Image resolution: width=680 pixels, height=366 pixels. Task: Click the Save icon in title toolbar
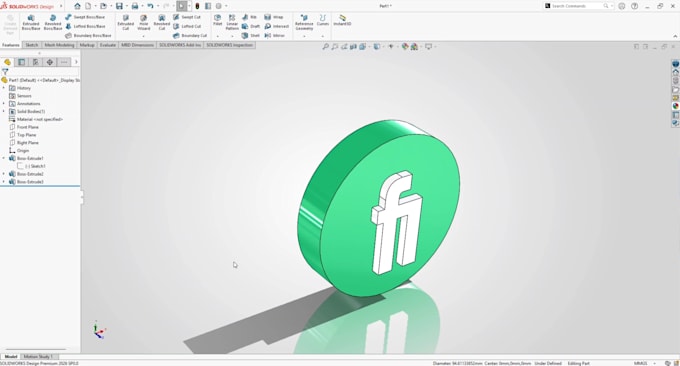click(119, 6)
